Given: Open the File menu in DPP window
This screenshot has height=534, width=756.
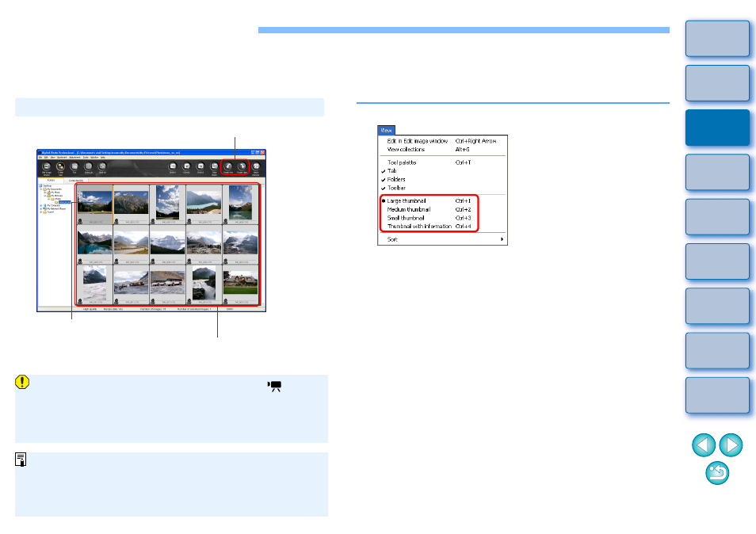Looking at the screenshot, I should (40, 157).
